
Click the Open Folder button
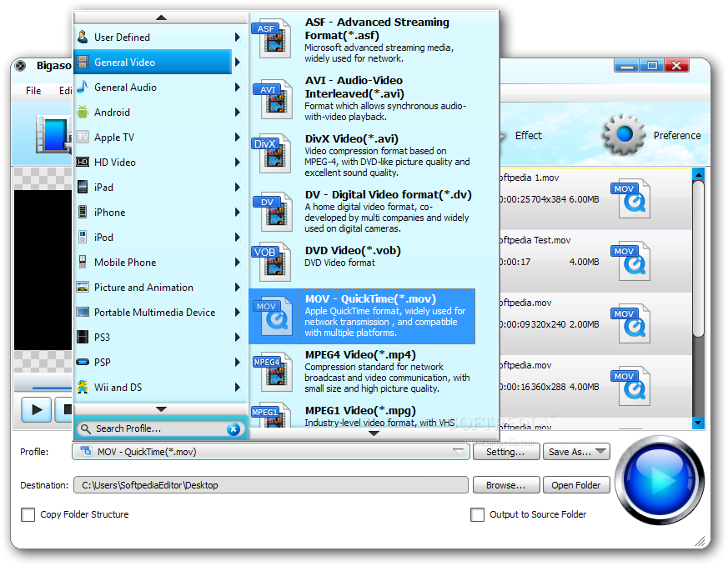(576, 485)
